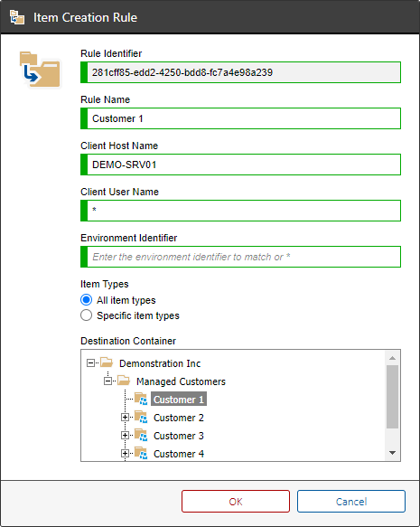Expand the Customer 3 tree node
The width and height of the screenshot is (420, 527).
coord(125,436)
